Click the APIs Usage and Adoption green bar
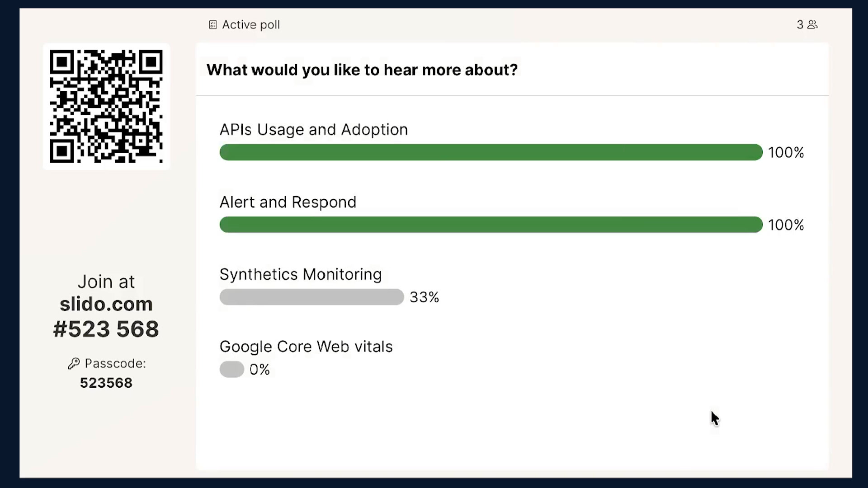The image size is (868, 488). click(491, 152)
